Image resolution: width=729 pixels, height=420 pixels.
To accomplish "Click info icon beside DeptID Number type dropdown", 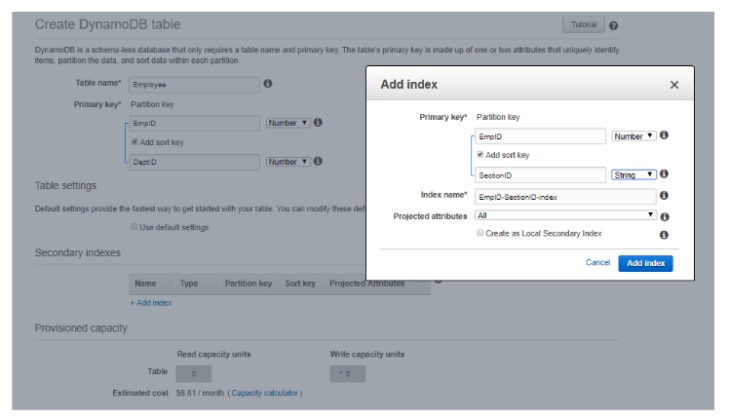I will pos(318,161).
